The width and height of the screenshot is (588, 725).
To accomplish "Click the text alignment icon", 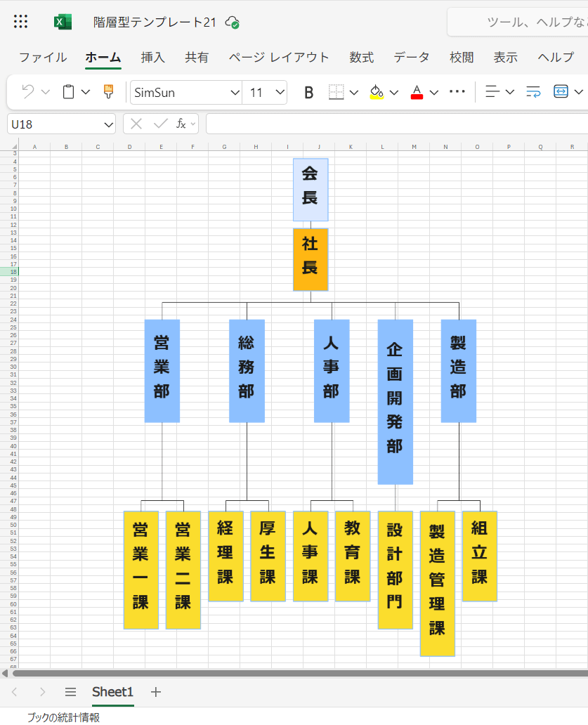I will [492, 91].
